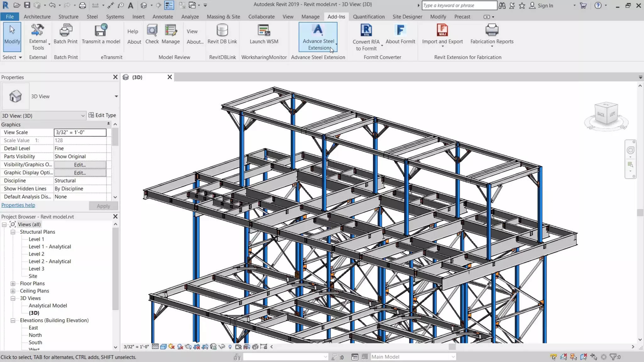Viewport: 644px width, 362px height.
Task: Open the Annotate ribbon tab
Action: (x=163, y=17)
